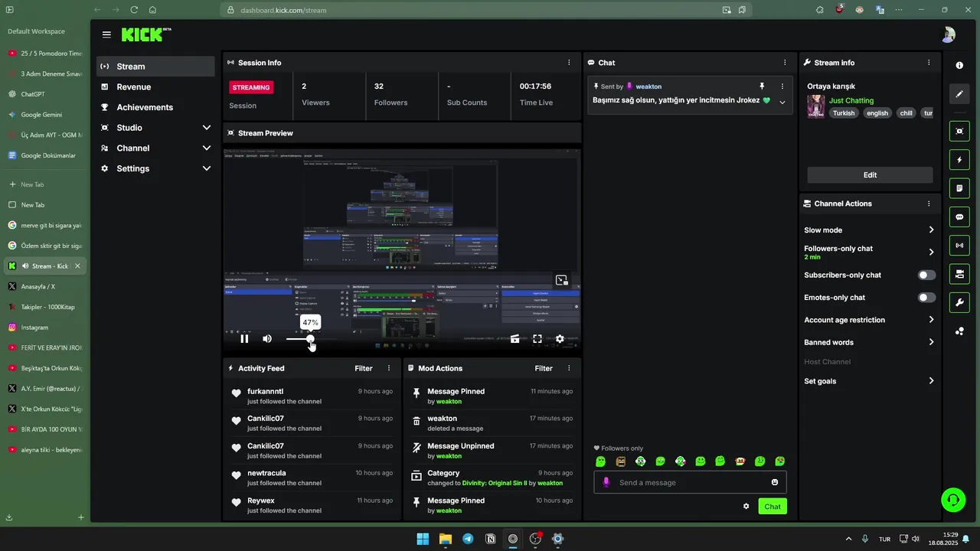Image resolution: width=980 pixels, height=551 pixels.
Task: Open picture-in-picture icon on stream preview
Action: tap(561, 281)
